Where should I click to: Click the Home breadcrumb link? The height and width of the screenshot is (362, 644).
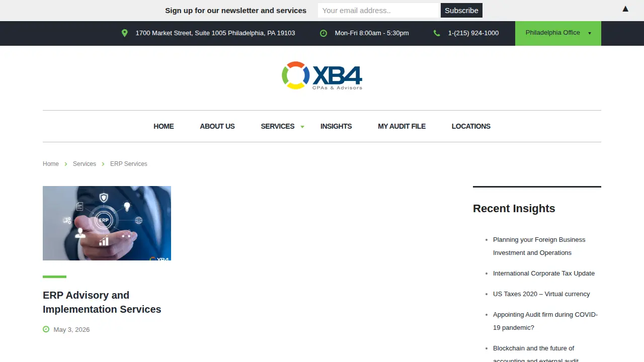pos(51,164)
